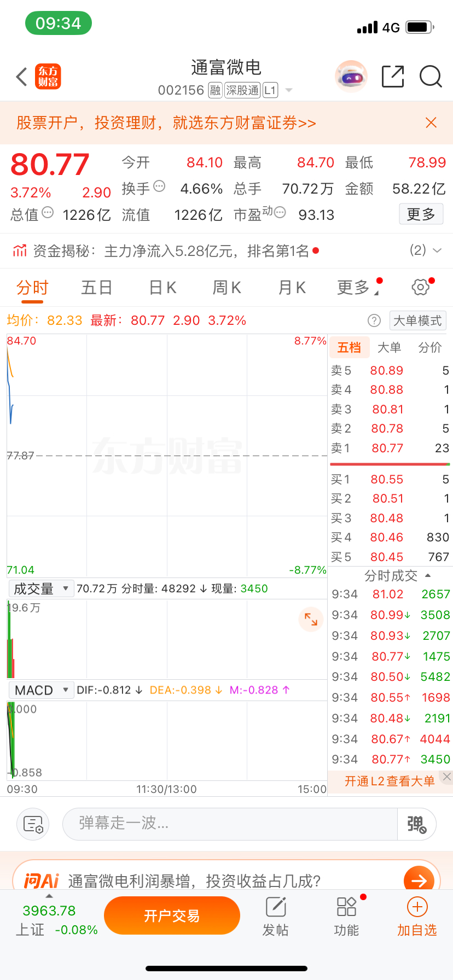Enable 大单模式 button

click(418, 320)
